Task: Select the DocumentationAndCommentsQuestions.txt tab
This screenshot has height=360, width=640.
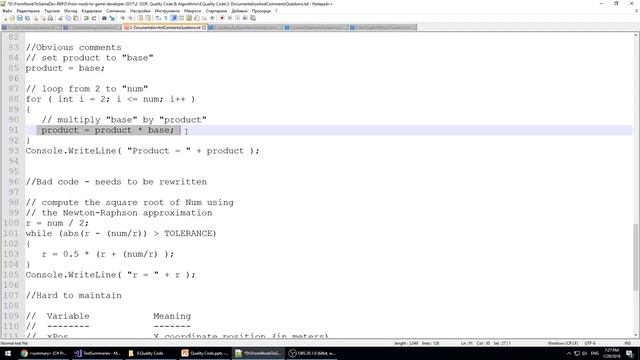Action: click(x=164, y=27)
